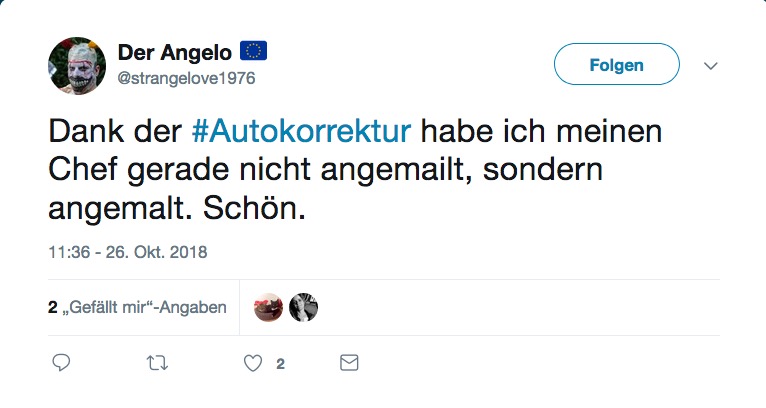View the 2 „Gefällt mir“-Angaben list
The image size is (766, 408).
tap(137, 307)
